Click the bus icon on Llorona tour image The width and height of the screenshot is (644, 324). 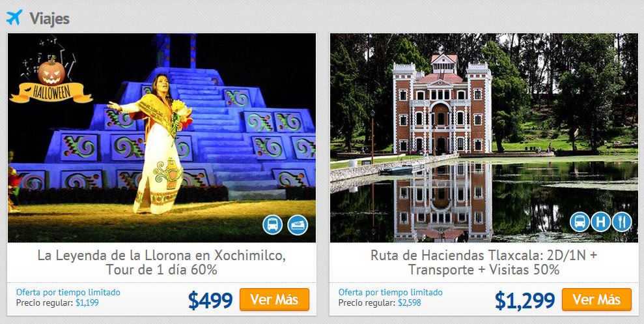pyautogui.click(x=273, y=225)
